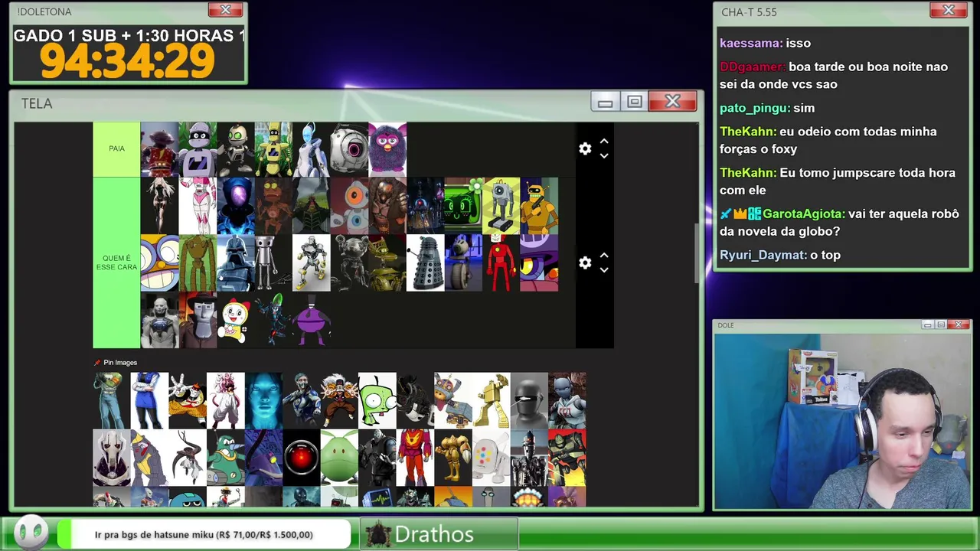The height and width of the screenshot is (551, 980).
Task: Pick the Dalek image
Action: (x=425, y=262)
